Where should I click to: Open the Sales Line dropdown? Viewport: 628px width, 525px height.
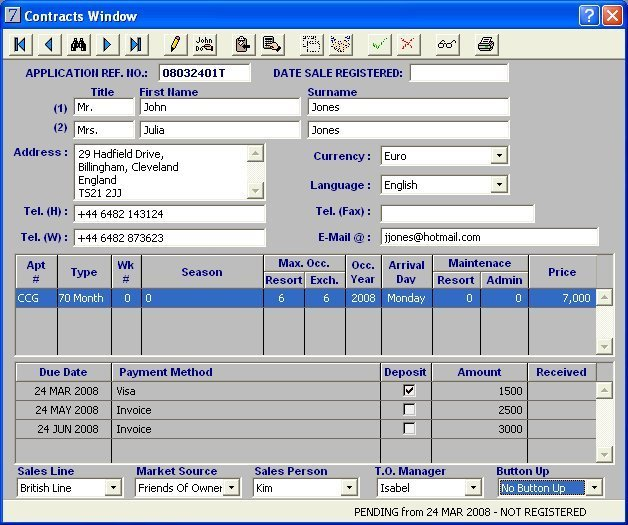[x=113, y=488]
